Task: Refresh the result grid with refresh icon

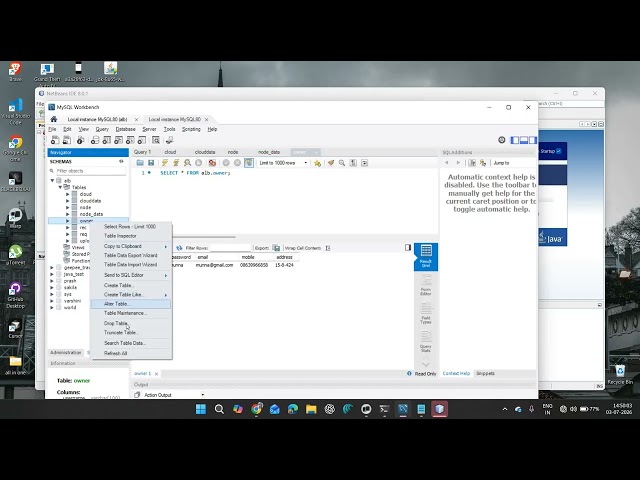Action: tap(179, 248)
